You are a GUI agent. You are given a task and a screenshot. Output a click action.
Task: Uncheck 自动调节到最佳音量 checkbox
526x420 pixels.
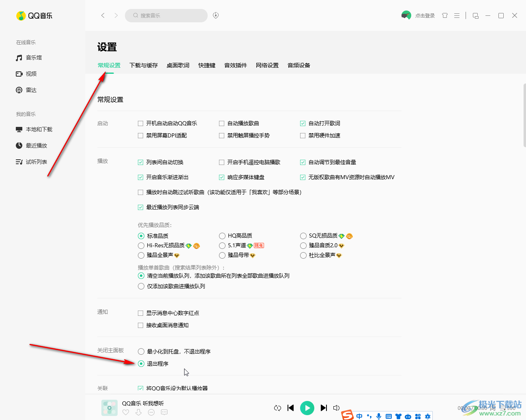(303, 162)
